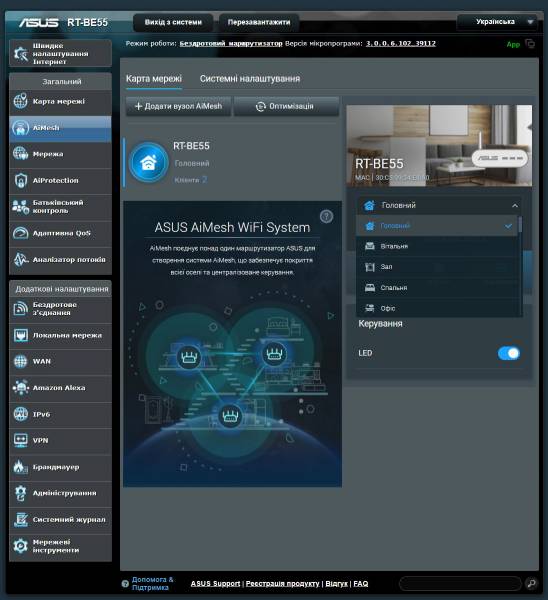Click the bottom search input field

pos(461,584)
